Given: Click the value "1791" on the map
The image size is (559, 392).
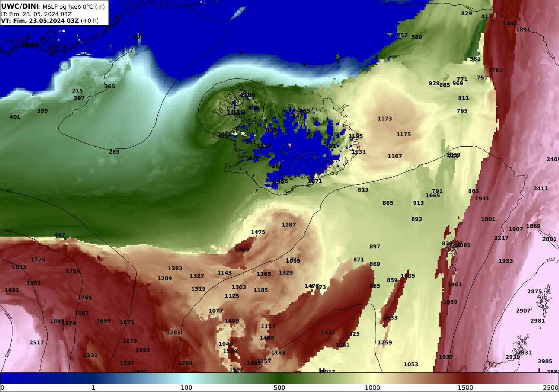Looking at the screenshot, I should pos(495,70).
